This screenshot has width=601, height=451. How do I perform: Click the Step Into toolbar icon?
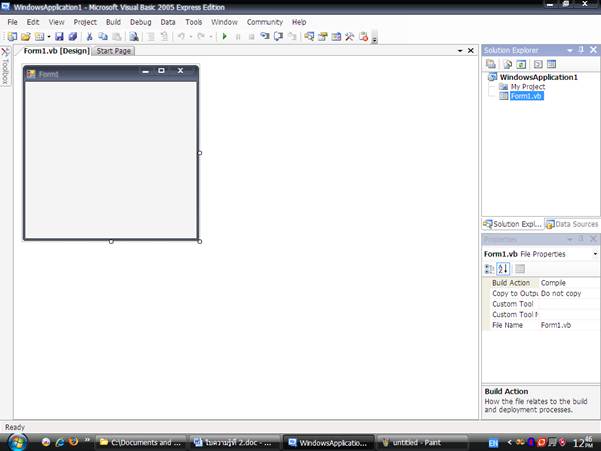point(265,36)
